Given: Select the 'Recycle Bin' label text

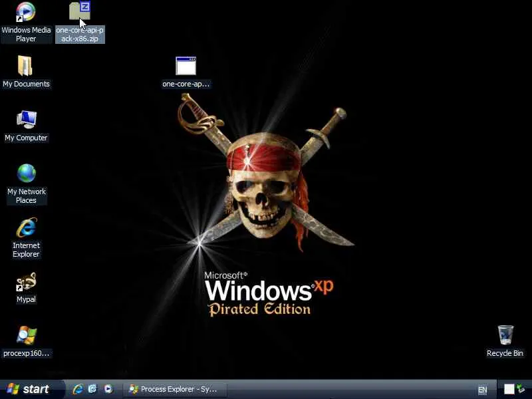Looking at the screenshot, I should click(505, 353).
